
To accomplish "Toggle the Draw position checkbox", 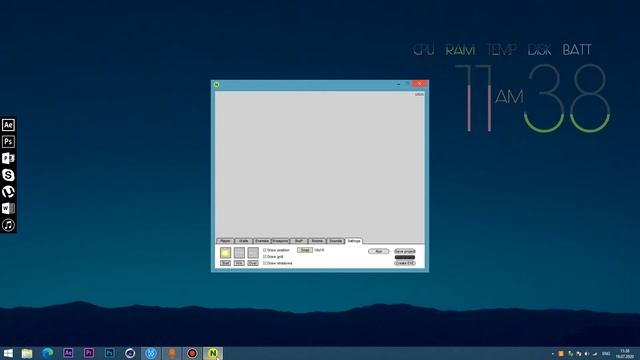I will (x=264, y=250).
